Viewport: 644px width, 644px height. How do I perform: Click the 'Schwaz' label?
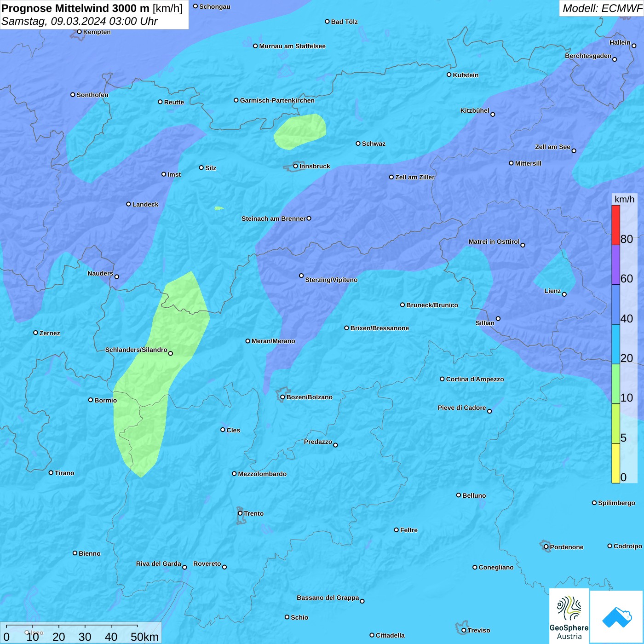point(374,144)
